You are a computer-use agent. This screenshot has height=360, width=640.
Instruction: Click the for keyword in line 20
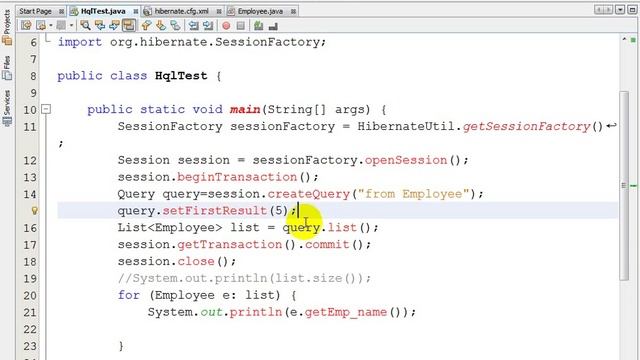tap(129, 295)
